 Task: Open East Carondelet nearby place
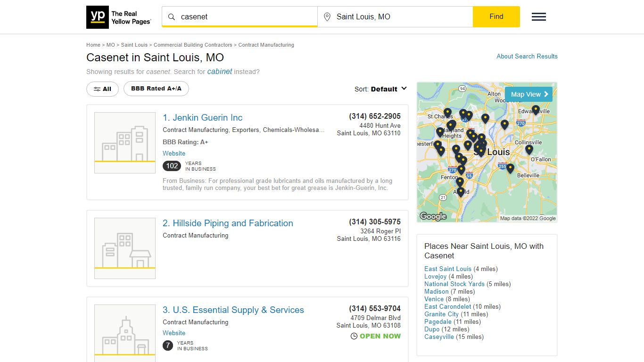(447, 306)
